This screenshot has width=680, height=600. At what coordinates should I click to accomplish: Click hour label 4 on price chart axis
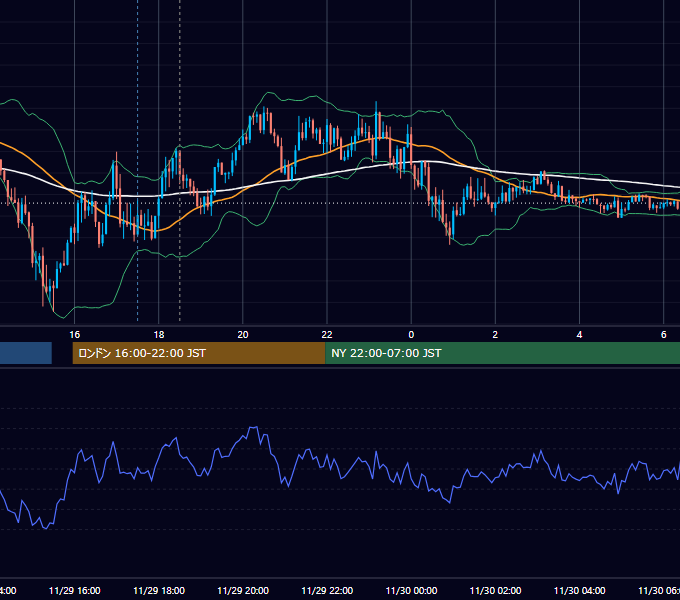(579, 334)
